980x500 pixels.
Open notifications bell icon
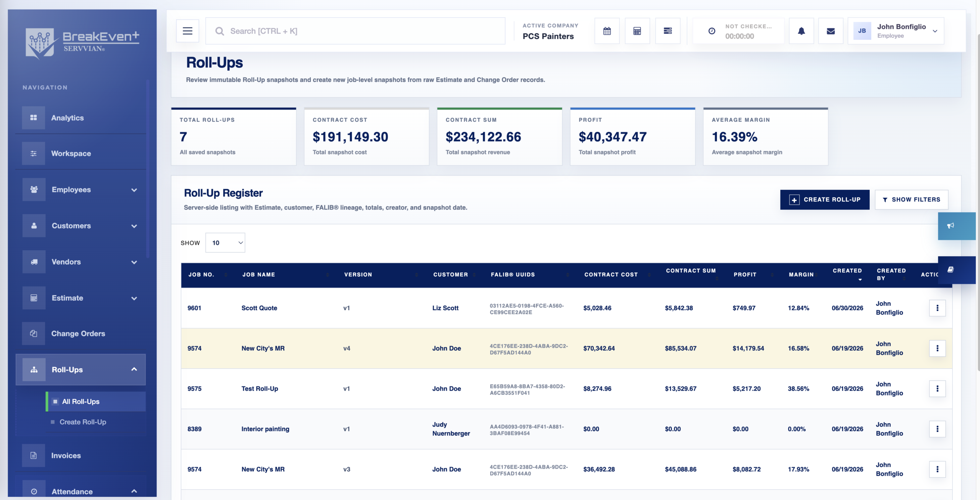[801, 31]
